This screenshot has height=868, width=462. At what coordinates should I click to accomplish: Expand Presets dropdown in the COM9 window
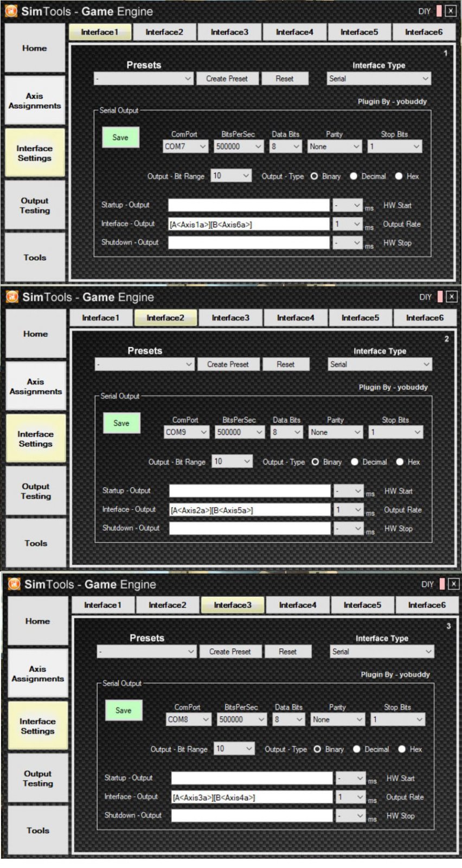145,365
